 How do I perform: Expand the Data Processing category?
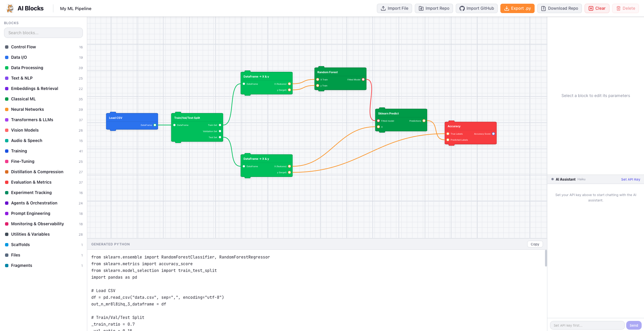[x=44, y=68]
